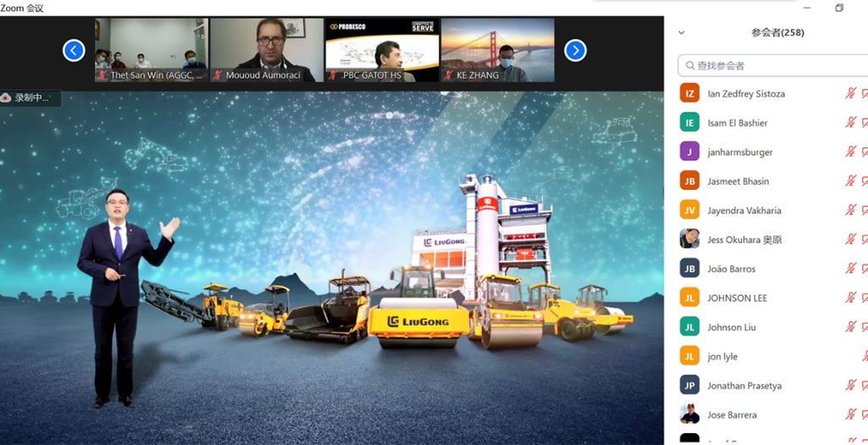868x445 pixels.
Task: Go to previous video thumbnails page
Action: (x=74, y=50)
